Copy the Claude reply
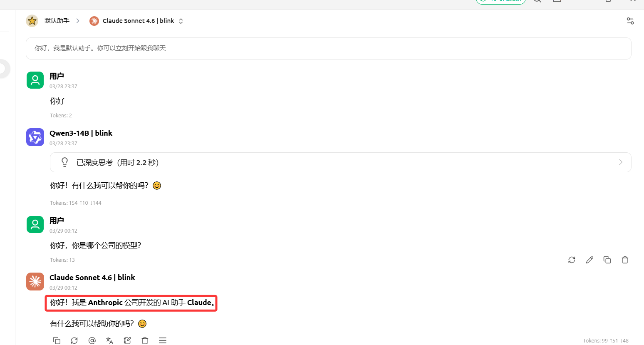This screenshot has height=345, width=644. pyautogui.click(x=57, y=340)
